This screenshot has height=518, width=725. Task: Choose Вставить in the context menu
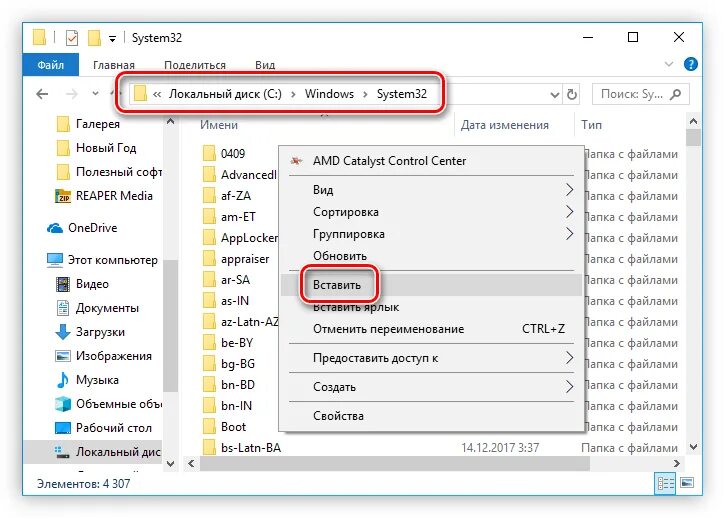click(431, 285)
